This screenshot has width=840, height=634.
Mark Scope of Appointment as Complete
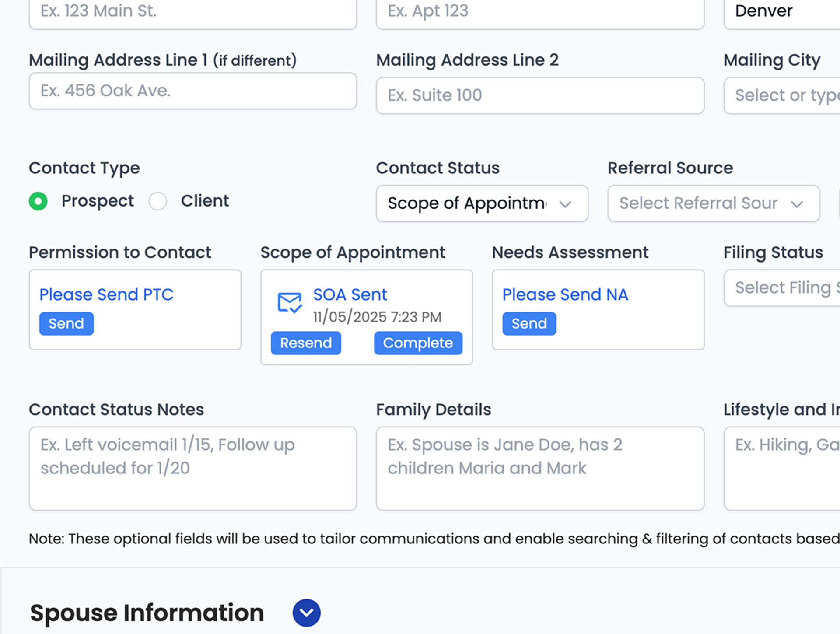pos(418,343)
